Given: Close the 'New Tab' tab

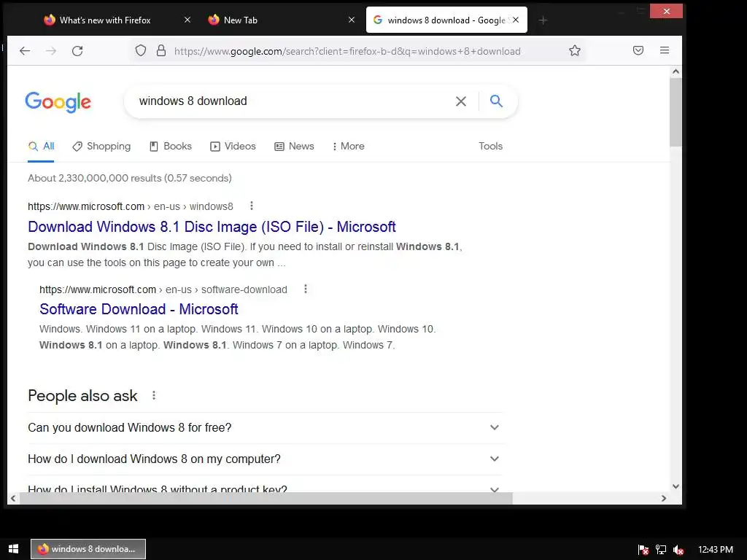Looking at the screenshot, I should click(x=352, y=20).
